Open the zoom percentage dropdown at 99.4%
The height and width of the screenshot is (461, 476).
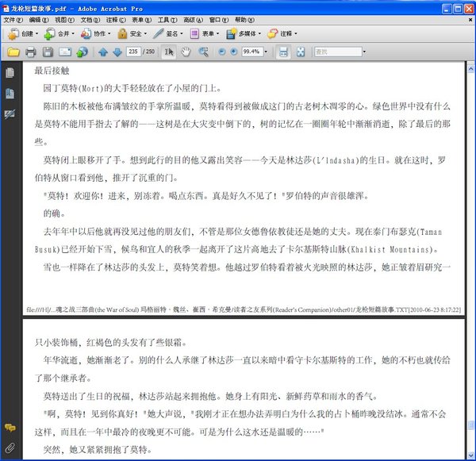point(266,52)
